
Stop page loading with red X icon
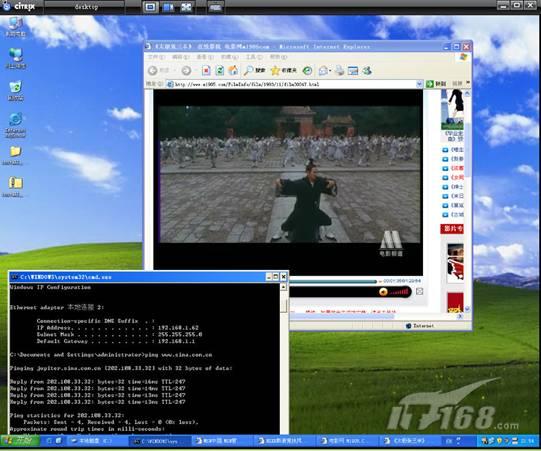206,70
